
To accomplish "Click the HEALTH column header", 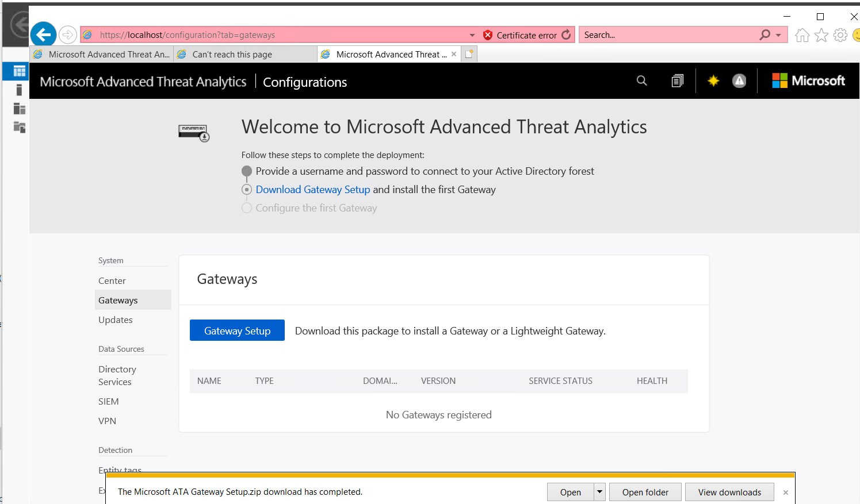I will tap(652, 381).
